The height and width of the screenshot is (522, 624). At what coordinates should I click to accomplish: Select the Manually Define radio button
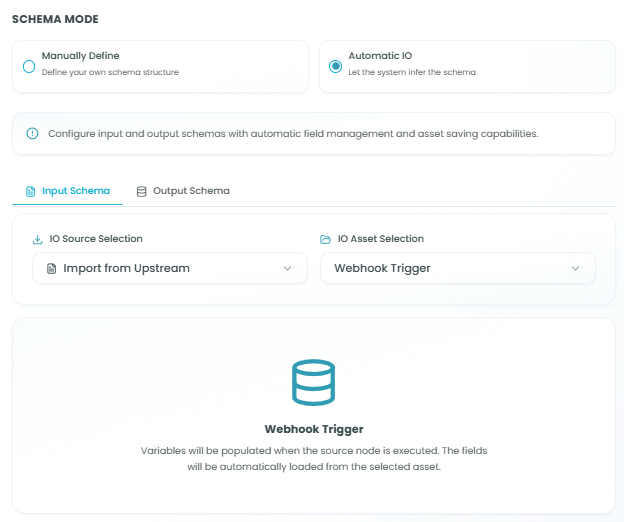click(29, 66)
